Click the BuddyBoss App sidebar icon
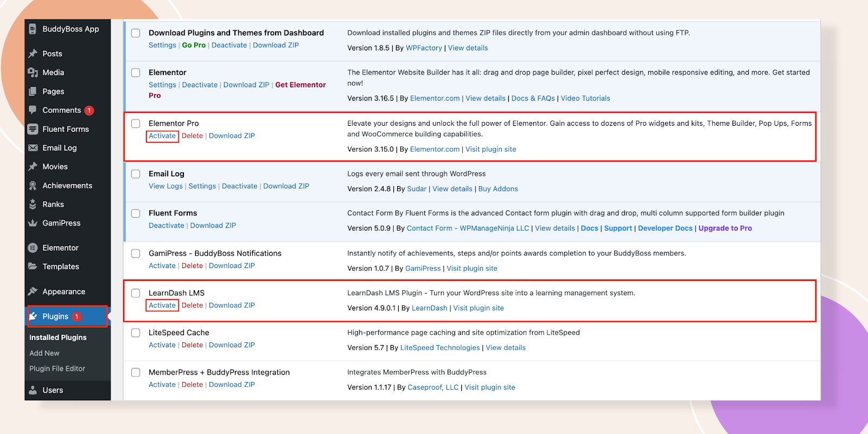 coord(33,29)
